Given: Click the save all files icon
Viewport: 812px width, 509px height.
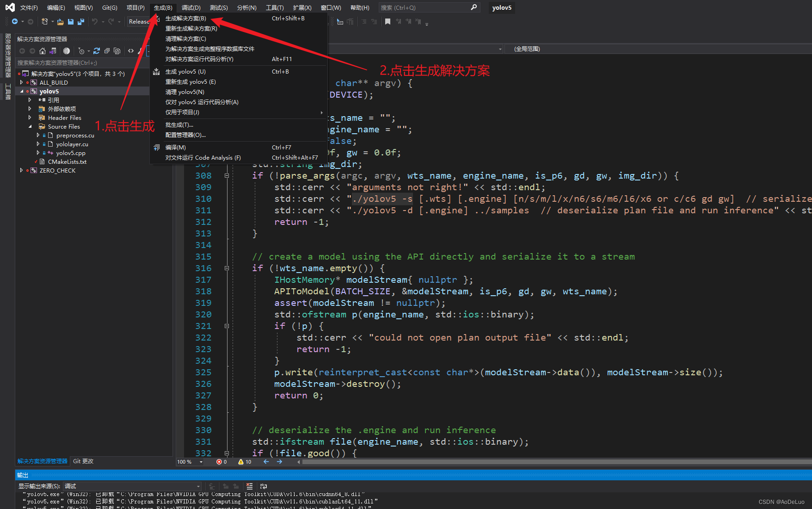Looking at the screenshot, I should coord(81,22).
